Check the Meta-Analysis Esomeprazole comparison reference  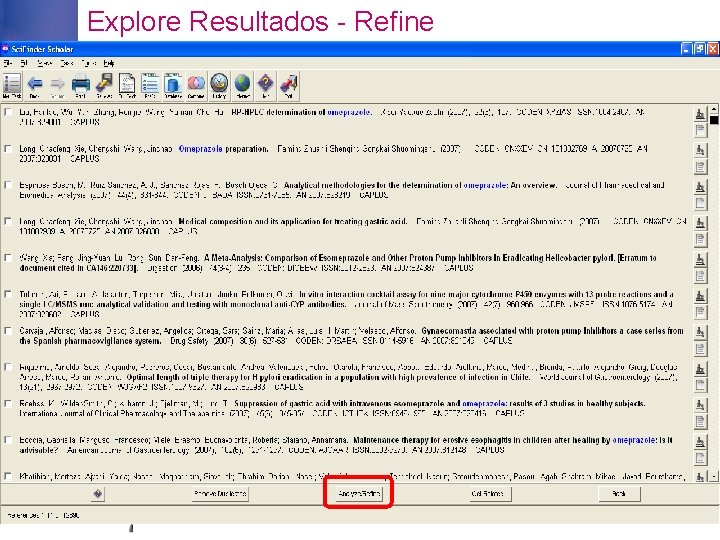8,258
